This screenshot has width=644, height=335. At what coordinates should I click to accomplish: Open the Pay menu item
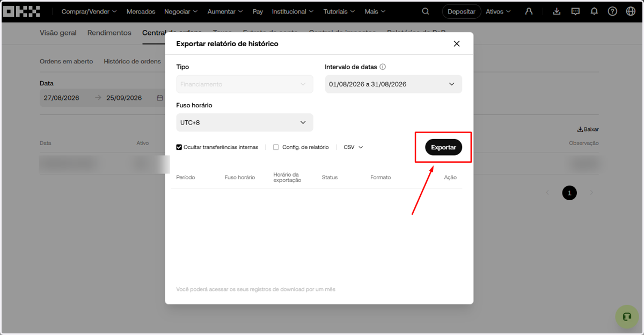pyautogui.click(x=258, y=11)
